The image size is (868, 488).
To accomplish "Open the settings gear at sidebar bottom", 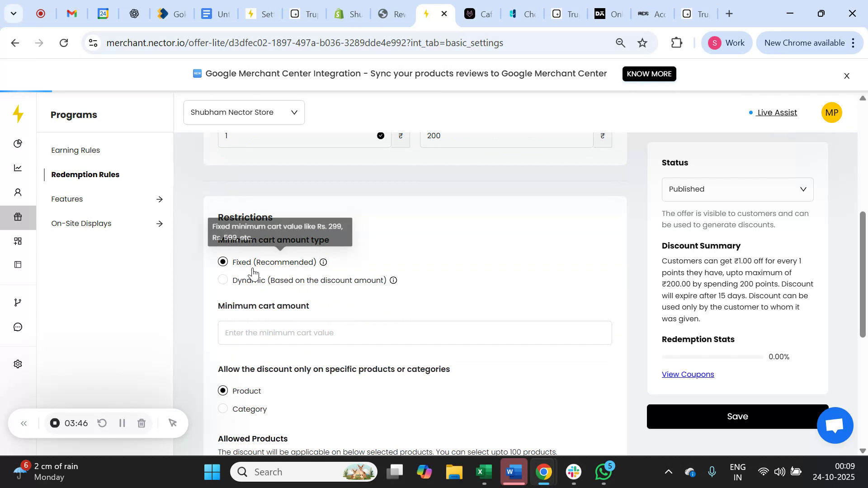I will click(18, 364).
